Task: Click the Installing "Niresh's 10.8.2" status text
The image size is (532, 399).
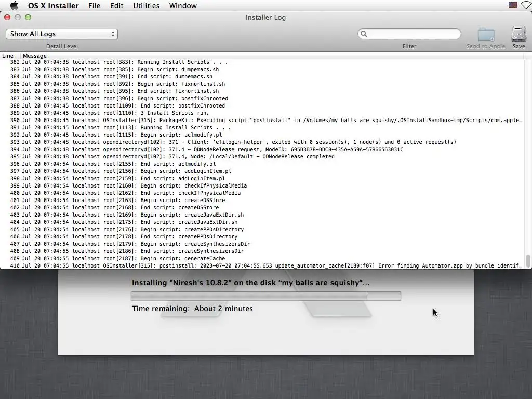Action: [251, 283]
